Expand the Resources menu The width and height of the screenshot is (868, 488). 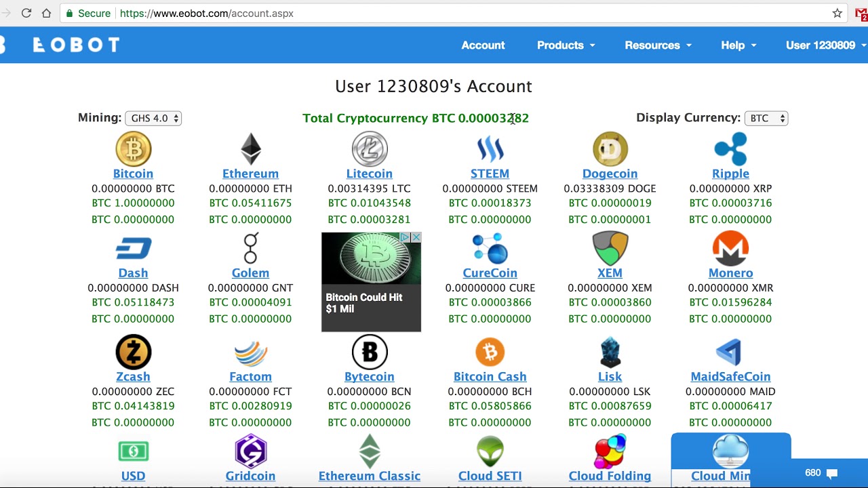click(x=658, y=45)
